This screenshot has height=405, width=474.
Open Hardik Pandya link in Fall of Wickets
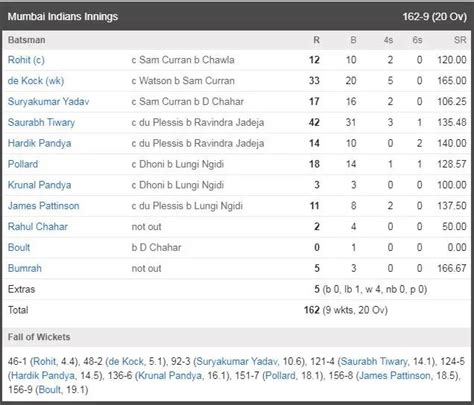tap(43, 376)
